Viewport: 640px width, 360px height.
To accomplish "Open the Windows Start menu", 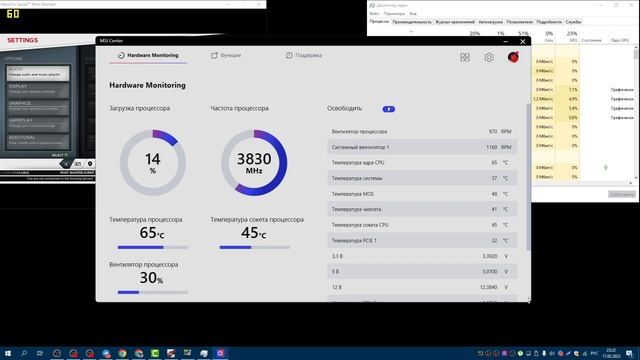I will click(8, 353).
